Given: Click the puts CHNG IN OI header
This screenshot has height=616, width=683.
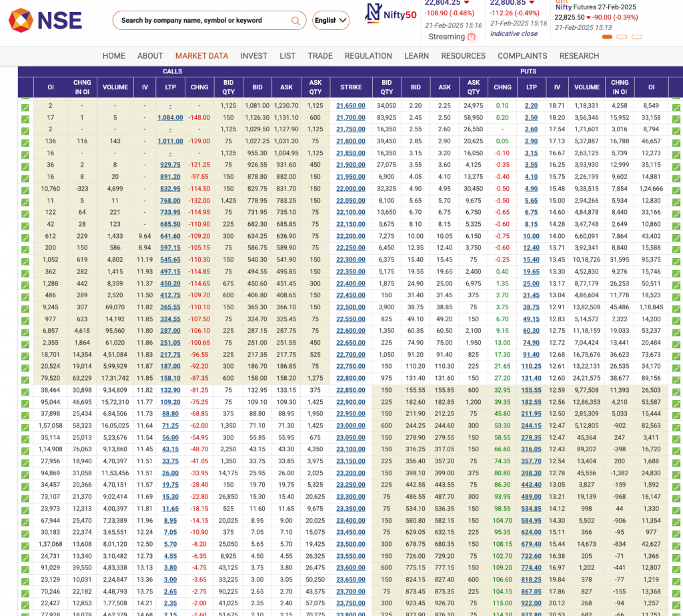Looking at the screenshot, I should pyautogui.click(x=620, y=87).
